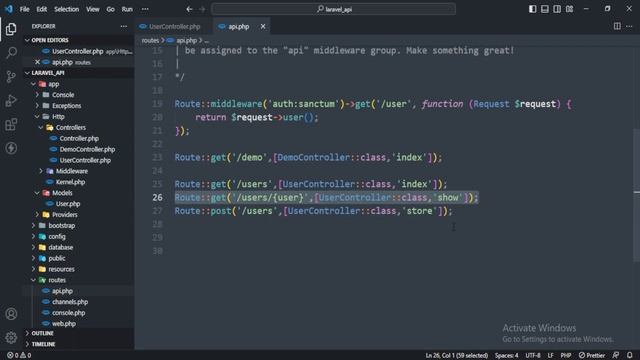Open the Run and Debug view
The image size is (640, 360).
(11, 100)
